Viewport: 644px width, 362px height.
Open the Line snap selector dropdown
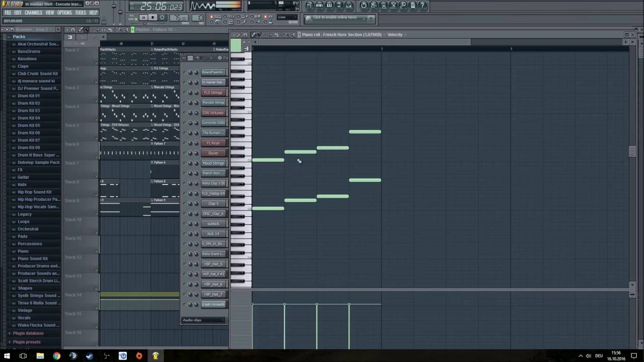(287, 18)
